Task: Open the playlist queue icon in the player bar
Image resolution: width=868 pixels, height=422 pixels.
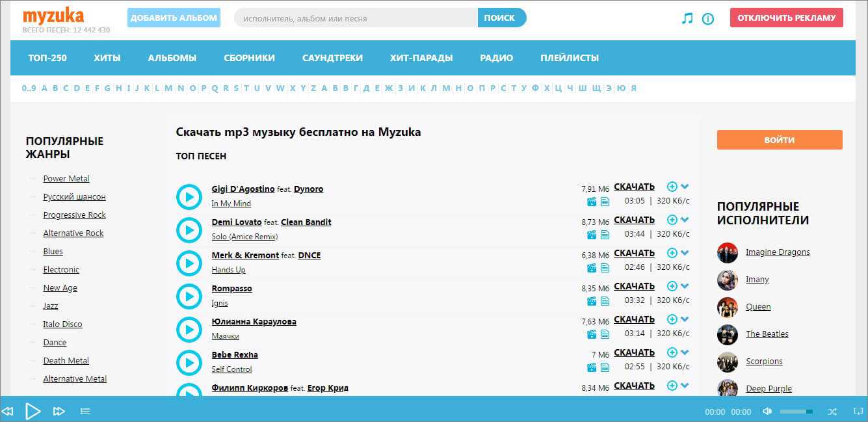Action: [x=85, y=411]
